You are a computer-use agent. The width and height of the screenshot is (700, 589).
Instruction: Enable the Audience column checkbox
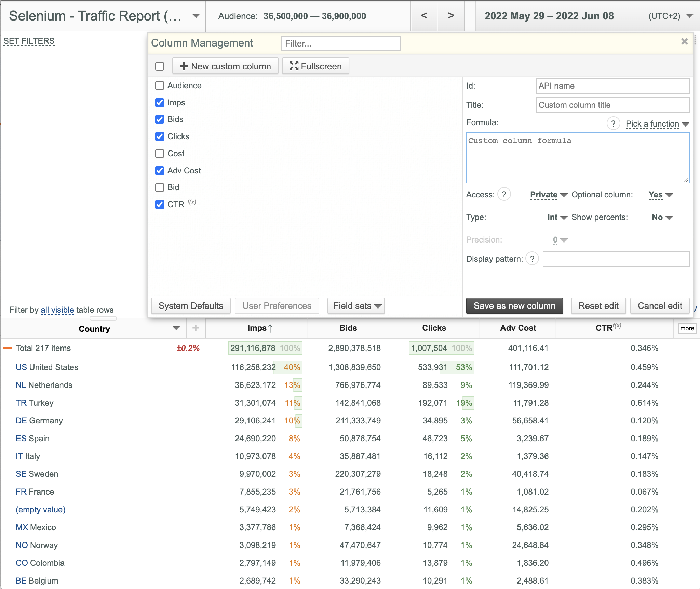click(x=160, y=86)
